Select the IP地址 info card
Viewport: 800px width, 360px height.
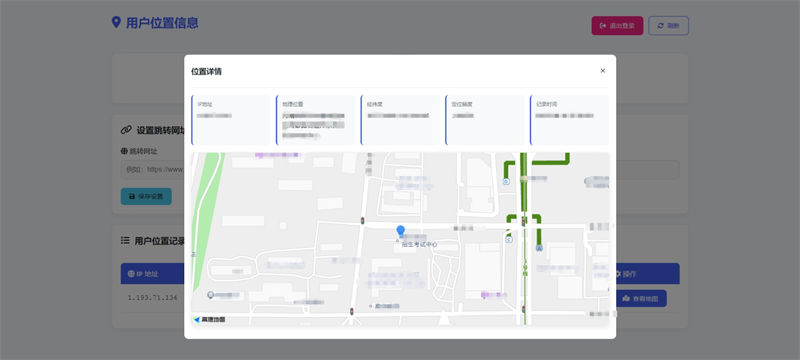point(231,120)
